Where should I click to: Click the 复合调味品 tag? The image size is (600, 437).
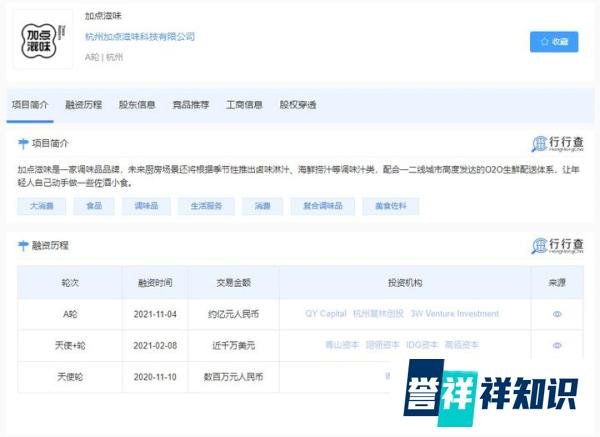pyautogui.click(x=323, y=206)
